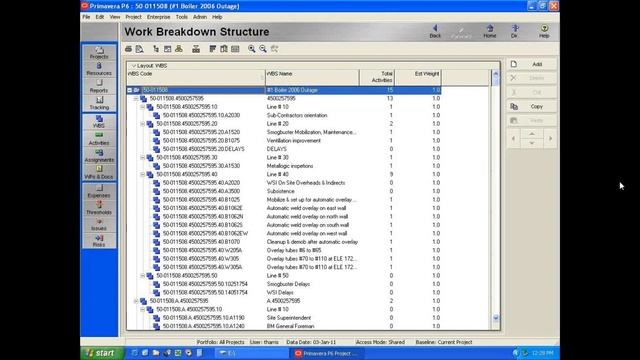Click the Help icon in navigation bar
Screen dimensions: 640x360
(x=544, y=31)
